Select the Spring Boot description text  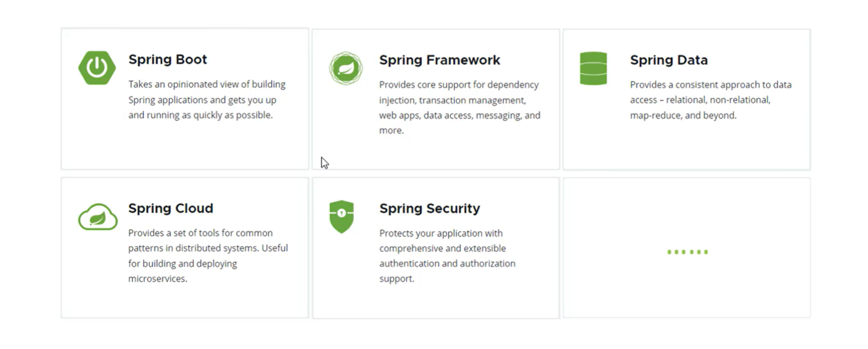(207, 100)
